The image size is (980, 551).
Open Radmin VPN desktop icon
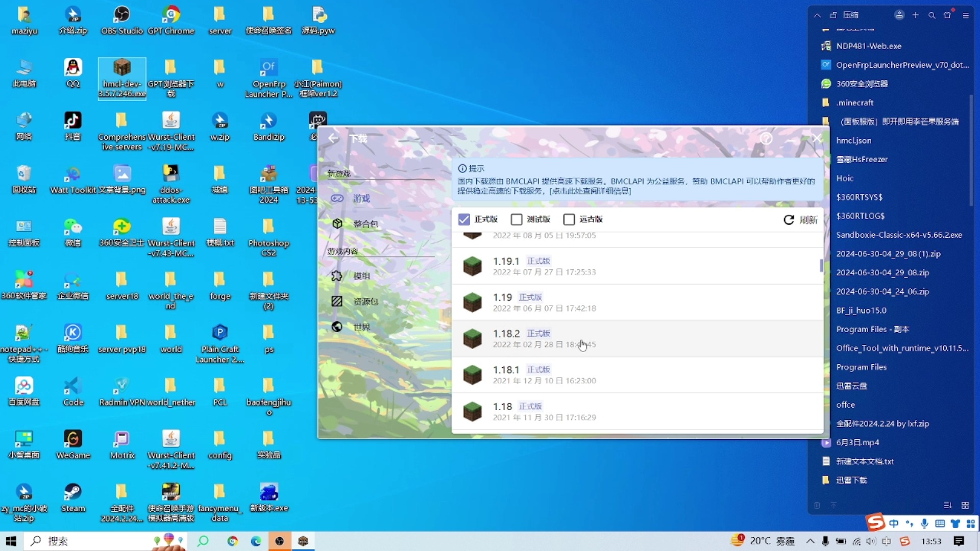click(122, 391)
